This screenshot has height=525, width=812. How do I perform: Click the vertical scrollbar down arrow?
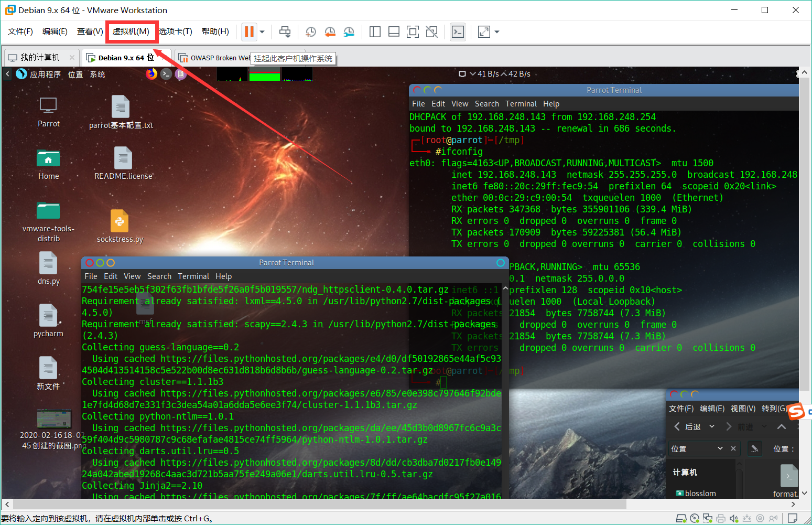(x=804, y=493)
